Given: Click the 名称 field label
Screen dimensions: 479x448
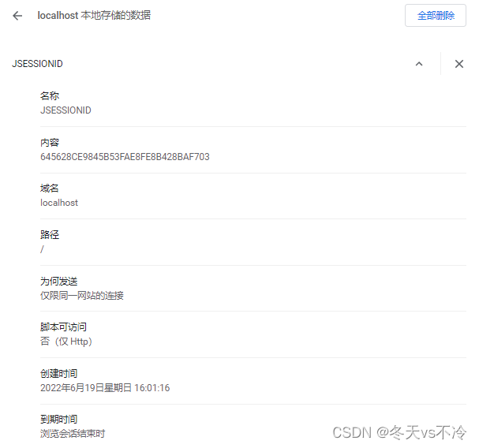Looking at the screenshot, I should 50,96.
